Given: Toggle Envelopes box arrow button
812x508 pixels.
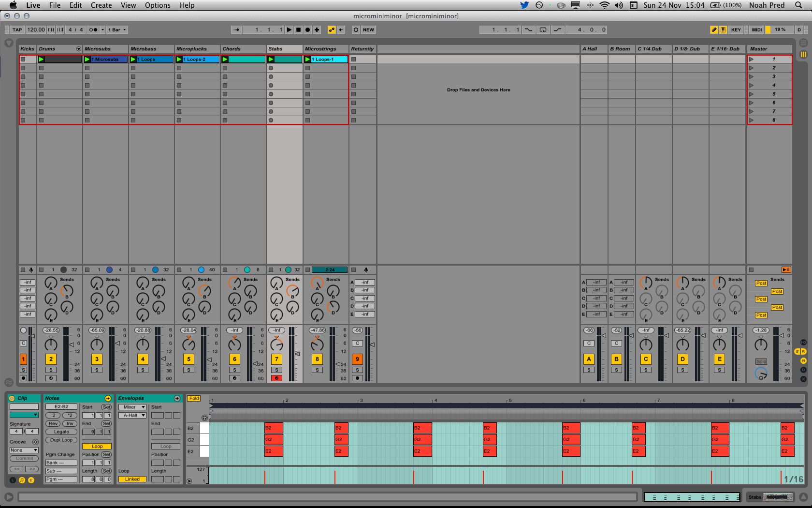Looking at the screenshot, I should tap(177, 399).
